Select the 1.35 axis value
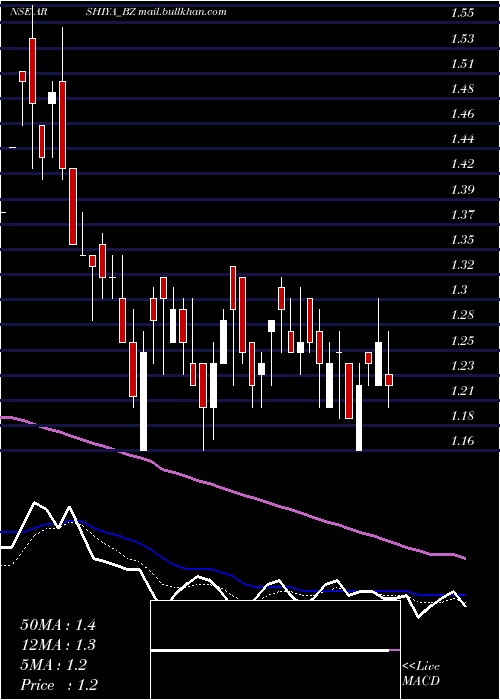 click(462, 239)
